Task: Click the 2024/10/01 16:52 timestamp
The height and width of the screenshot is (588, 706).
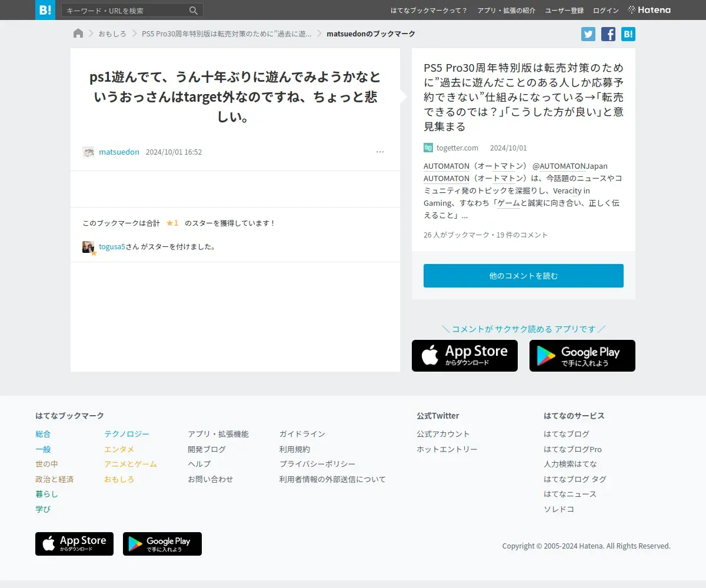Action: coord(174,152)
